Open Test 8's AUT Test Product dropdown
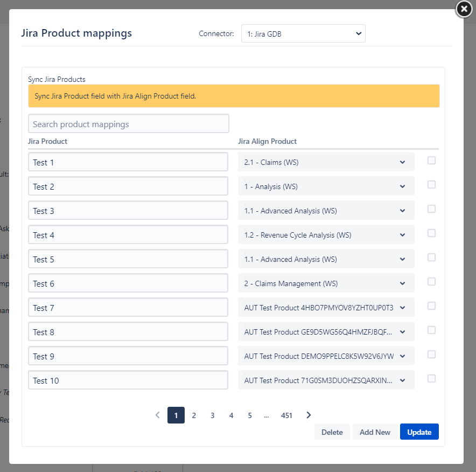 pos(326,332)
